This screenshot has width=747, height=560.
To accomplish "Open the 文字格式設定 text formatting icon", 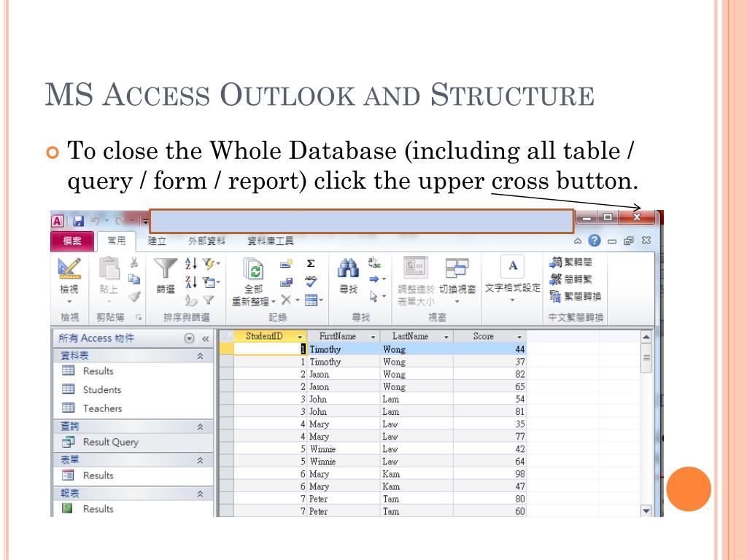I will tap(513, 265).
